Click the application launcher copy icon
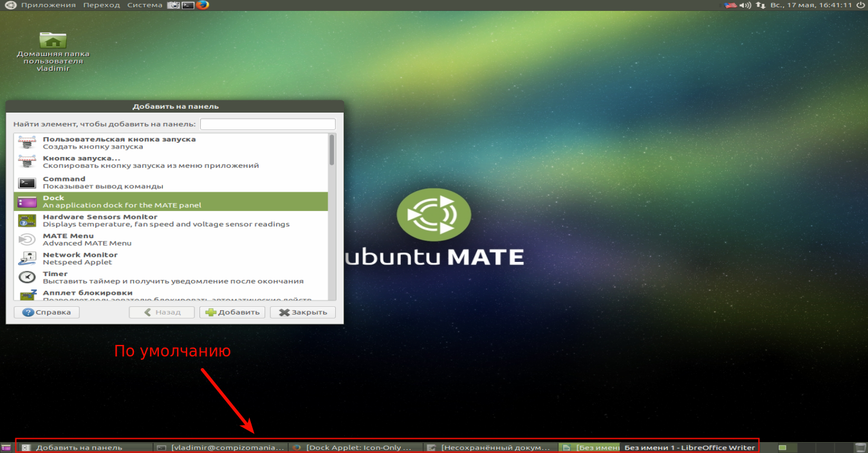This screenshot has width=868, height=453. tap(27, 162)
